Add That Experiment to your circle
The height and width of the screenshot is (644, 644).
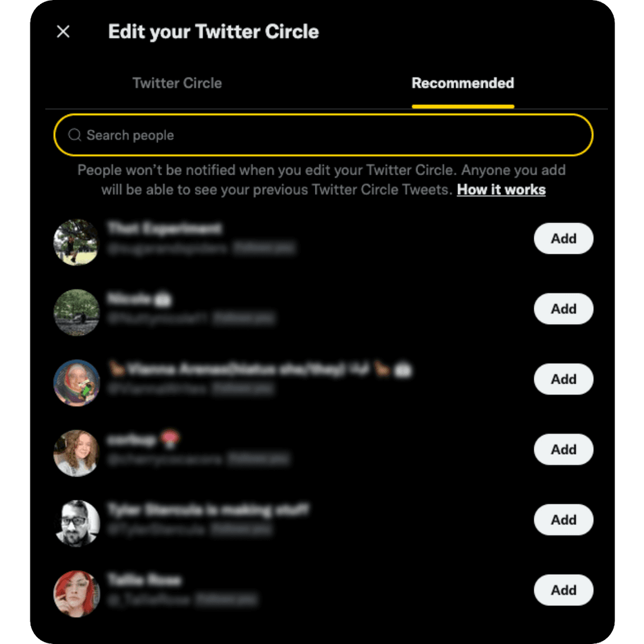[563, 238]
